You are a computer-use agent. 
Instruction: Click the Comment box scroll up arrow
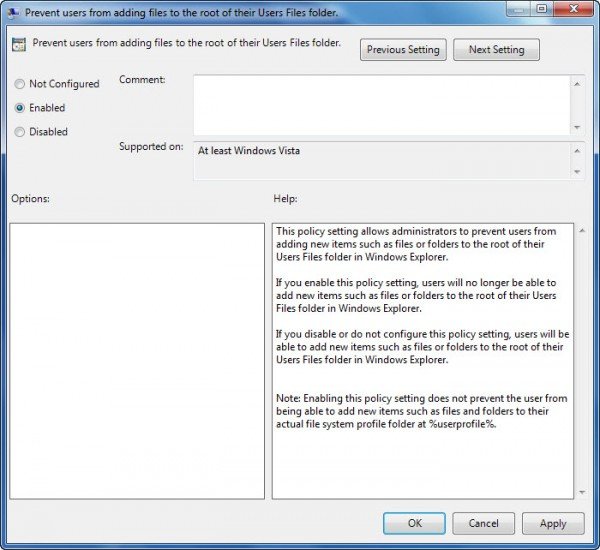pos(577,84)
